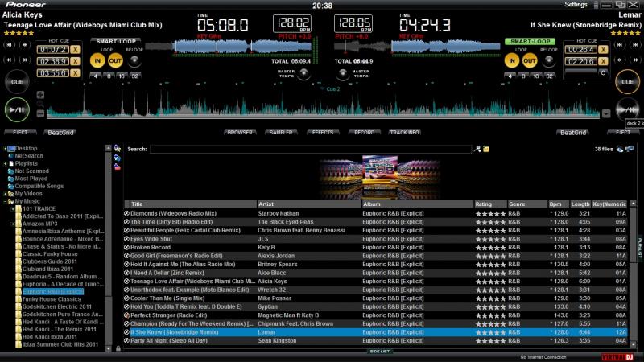The image size is (644, 362).
Task: Expand the Amazon MP3 folder
Action: [x=13, y=224]
